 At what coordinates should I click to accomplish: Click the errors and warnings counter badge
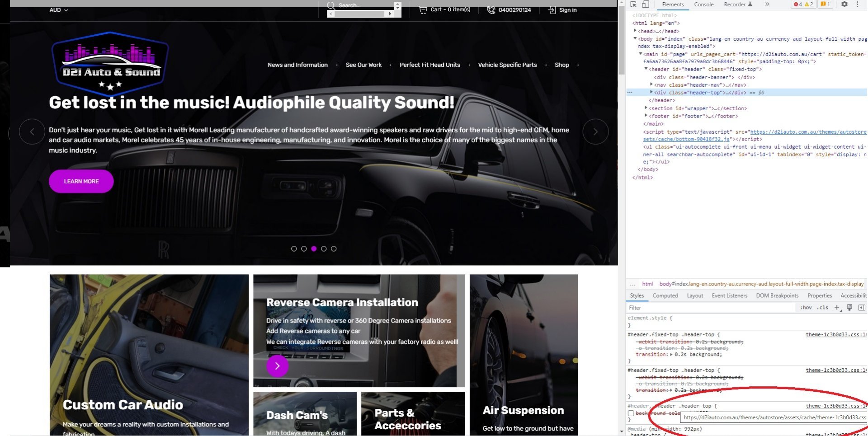[803, 5]
